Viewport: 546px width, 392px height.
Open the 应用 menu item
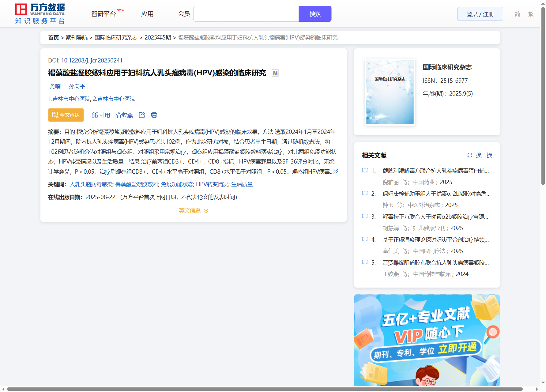point(147,14)
